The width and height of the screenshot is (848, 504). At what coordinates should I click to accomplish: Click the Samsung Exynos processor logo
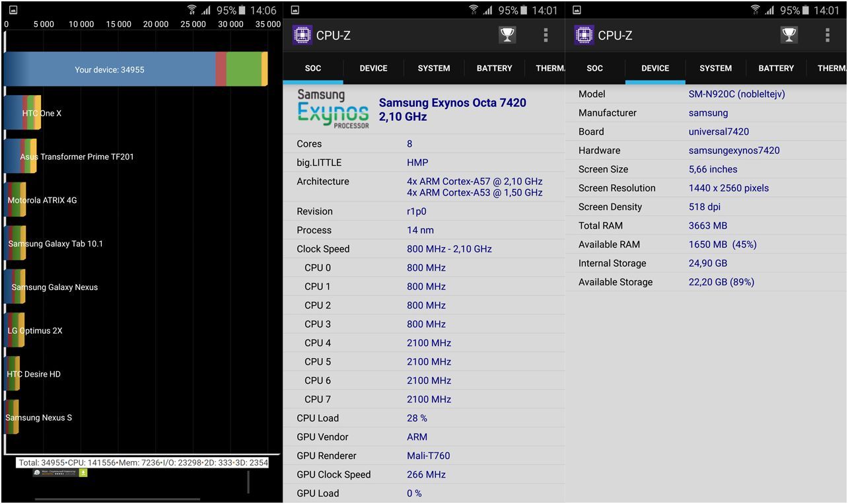point(333,109)
